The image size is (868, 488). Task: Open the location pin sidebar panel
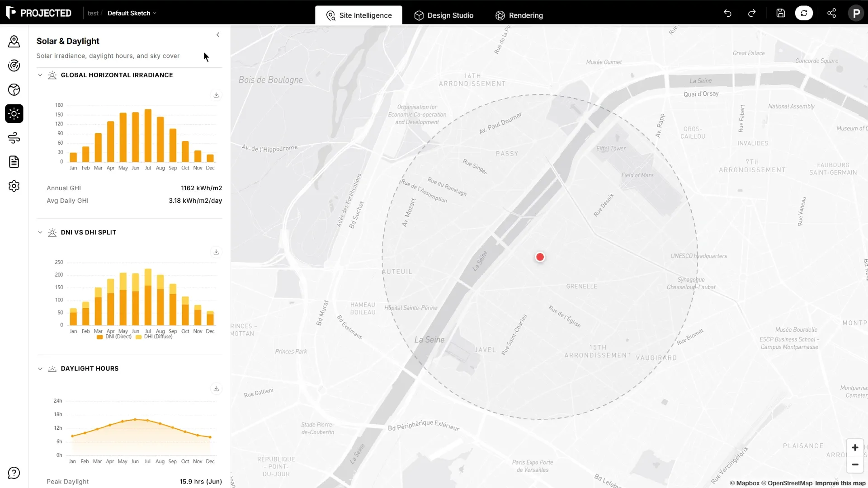[14, 42]
